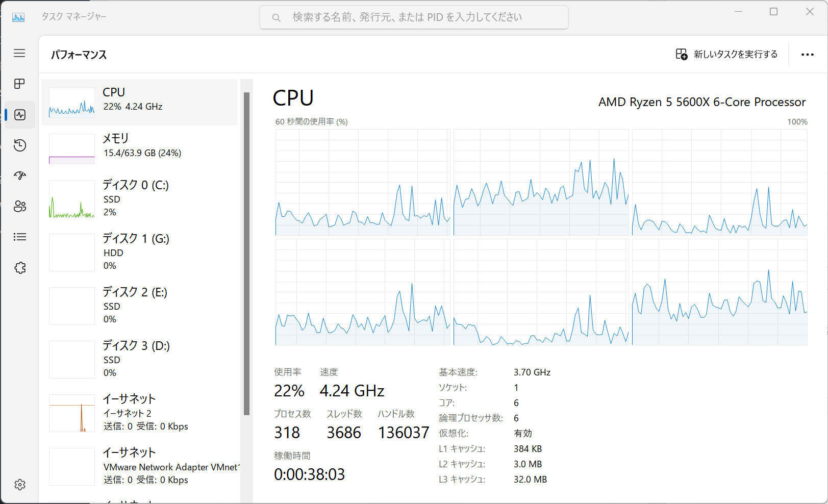Click the thread count 3686
The image size is (828, 504).
(344, 433)
